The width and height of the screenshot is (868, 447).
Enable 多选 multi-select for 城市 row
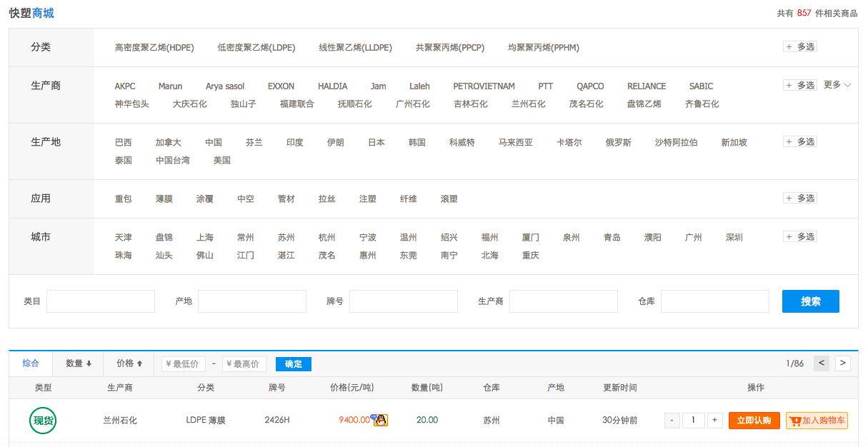[800, 237]
